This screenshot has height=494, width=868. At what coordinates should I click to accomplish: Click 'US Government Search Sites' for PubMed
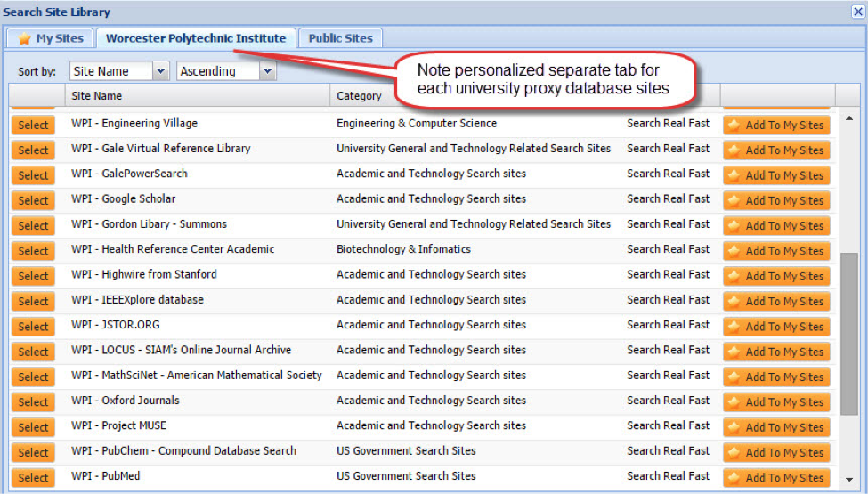pyautogui.click(x=406, y=475)
